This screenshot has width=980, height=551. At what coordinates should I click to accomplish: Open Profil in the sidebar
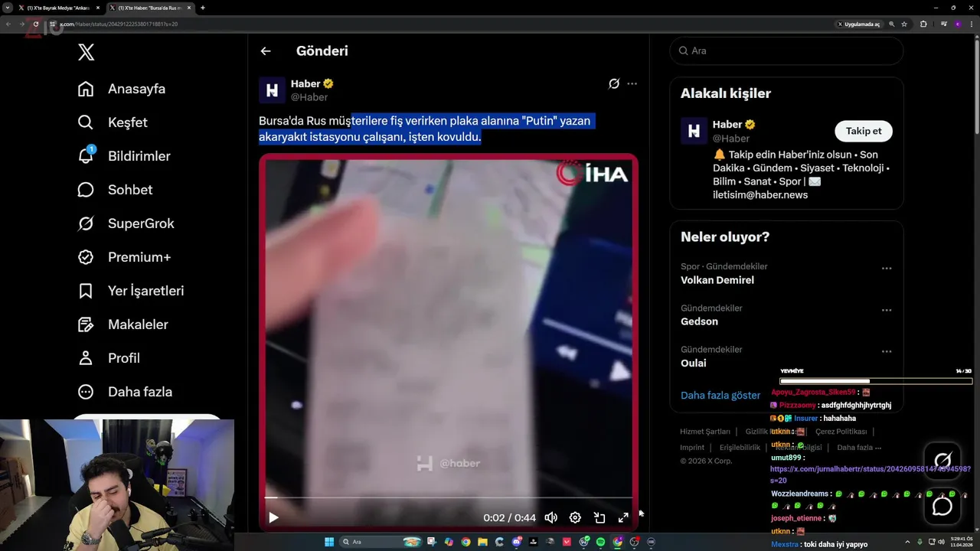(x=109, y=358)
